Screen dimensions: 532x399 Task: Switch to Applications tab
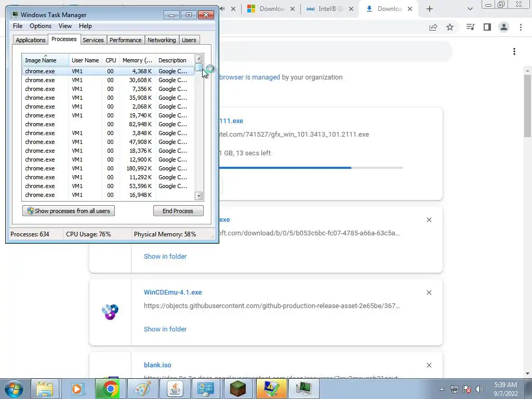pyautogui.click(x=31, y=40)
